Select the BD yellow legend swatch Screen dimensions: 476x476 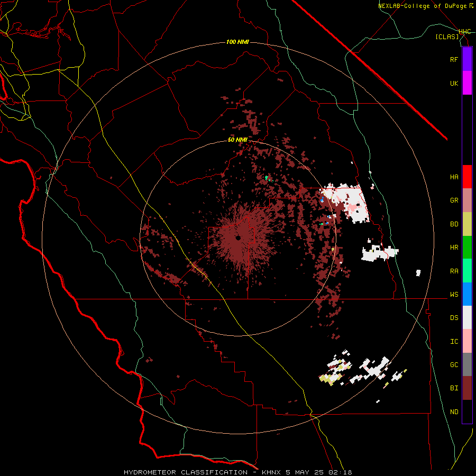click(467, 224)
